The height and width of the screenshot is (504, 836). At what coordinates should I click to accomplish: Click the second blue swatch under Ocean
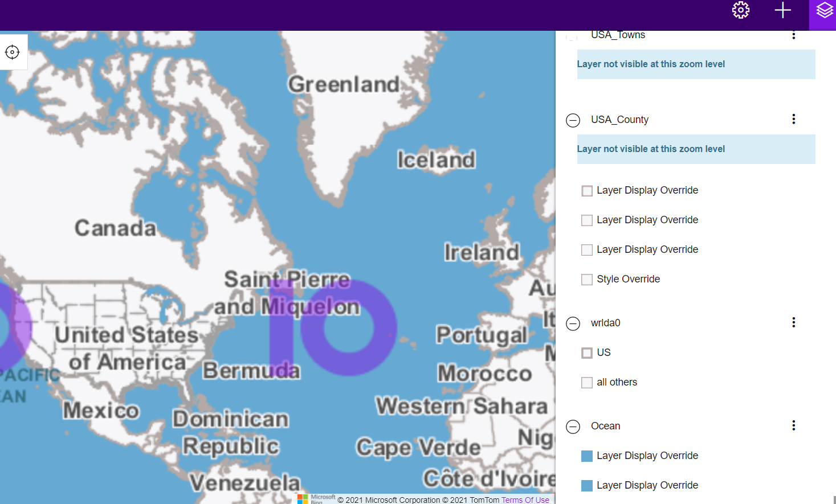point(587,486)
